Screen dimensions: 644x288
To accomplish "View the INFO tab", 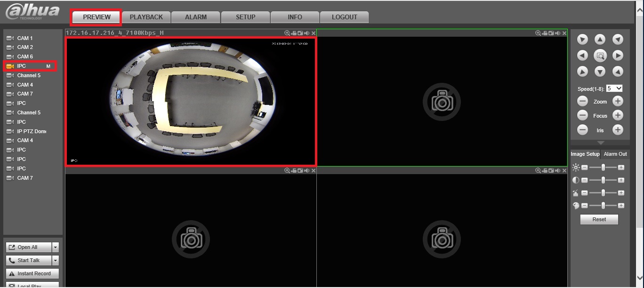I will click(x=295, y=17).
